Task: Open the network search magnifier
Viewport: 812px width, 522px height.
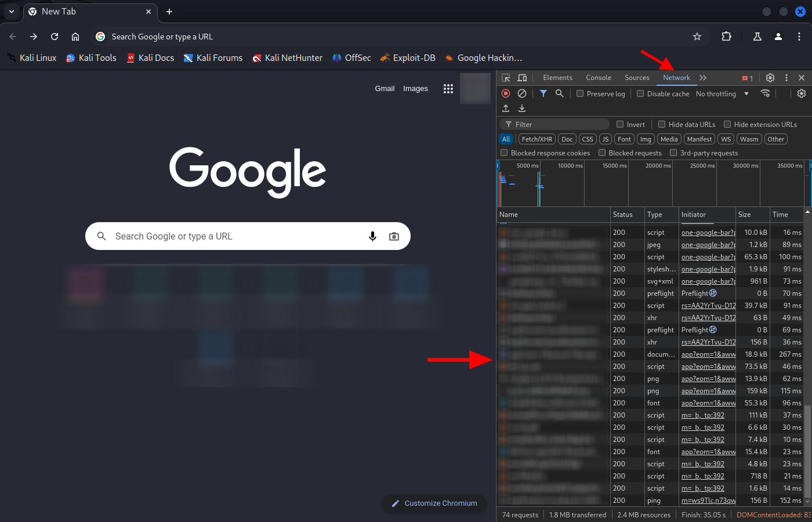Action: (560, 93)
